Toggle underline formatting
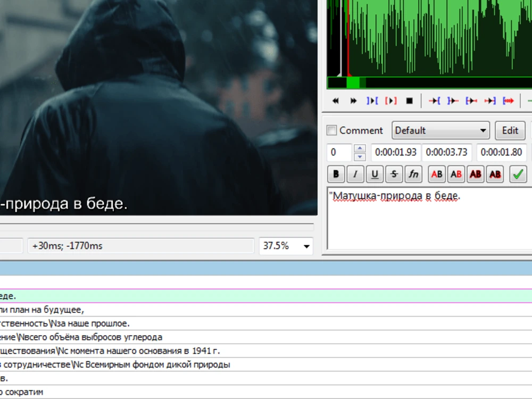532x399 pixels. point(375,174)
